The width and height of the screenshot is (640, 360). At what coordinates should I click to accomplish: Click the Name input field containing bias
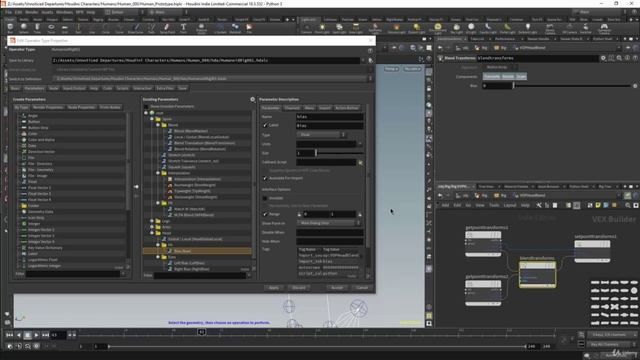[330, 117]
